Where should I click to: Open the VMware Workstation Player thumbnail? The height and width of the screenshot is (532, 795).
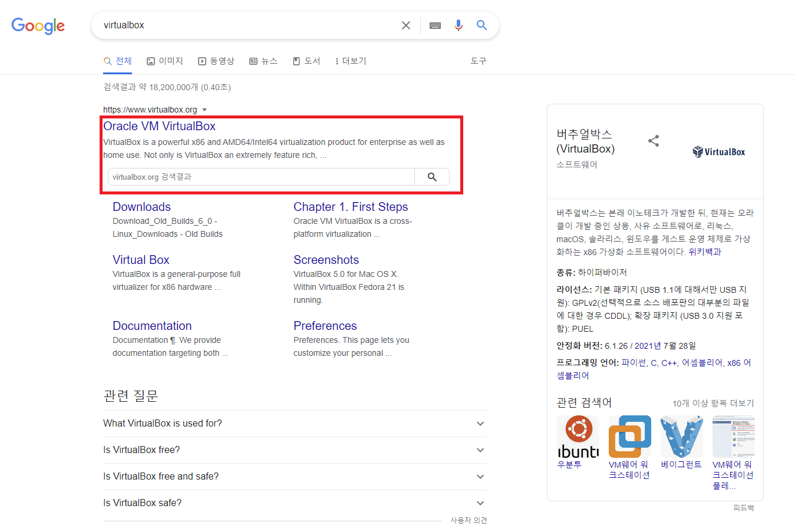734,437
